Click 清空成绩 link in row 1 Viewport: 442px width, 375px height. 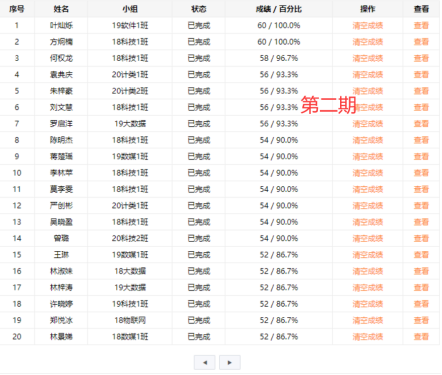tap(368, 25)
